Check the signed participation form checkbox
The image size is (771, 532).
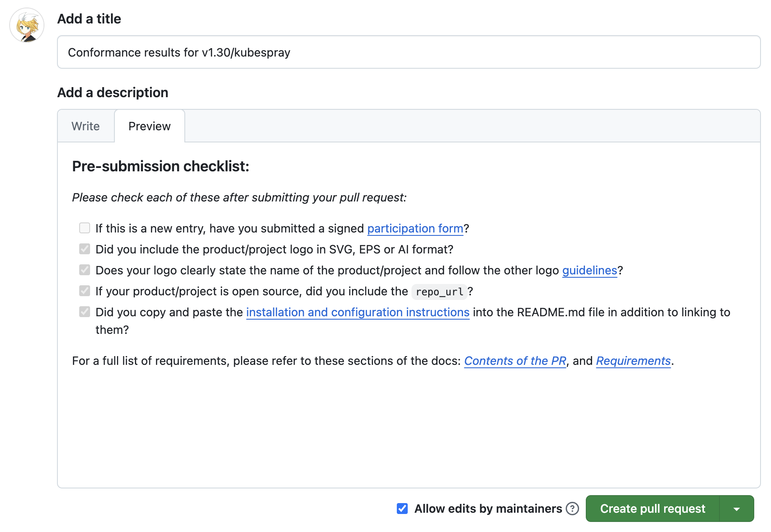click(x=85, y=228)
